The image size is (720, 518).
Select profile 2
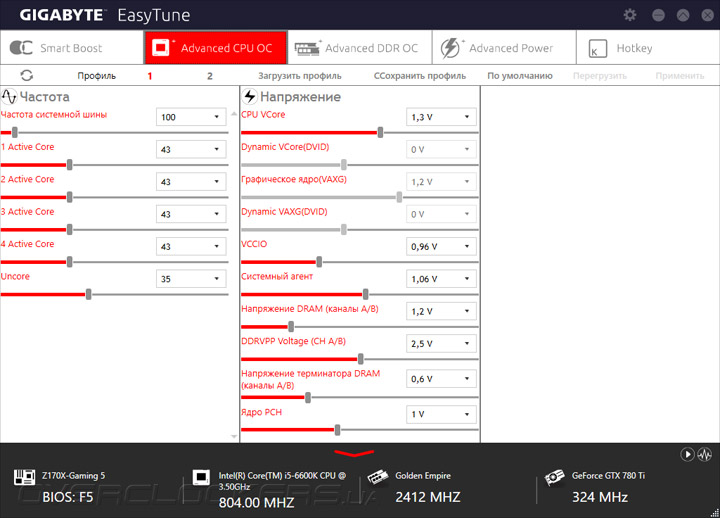click(210, 76)
